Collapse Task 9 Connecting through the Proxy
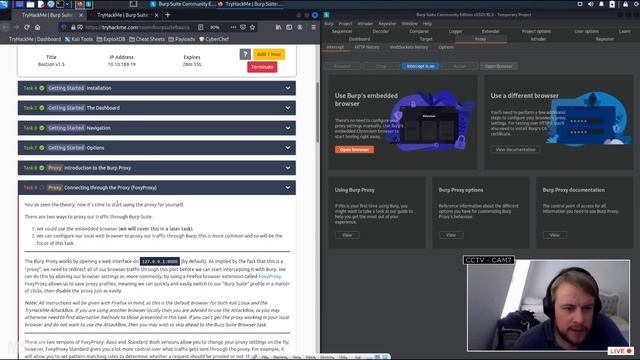The image size is (640, 360). [x=157, y=188]
